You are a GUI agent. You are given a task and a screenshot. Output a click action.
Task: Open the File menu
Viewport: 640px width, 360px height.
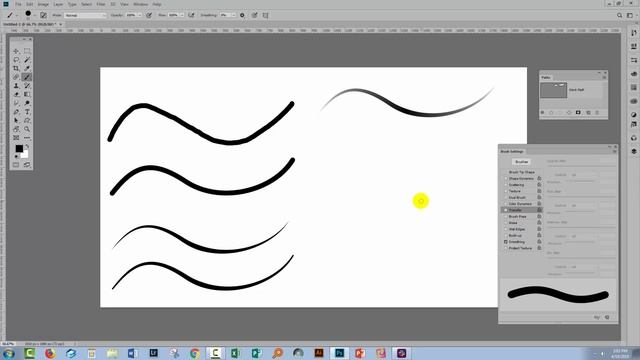tap(18, 4)
